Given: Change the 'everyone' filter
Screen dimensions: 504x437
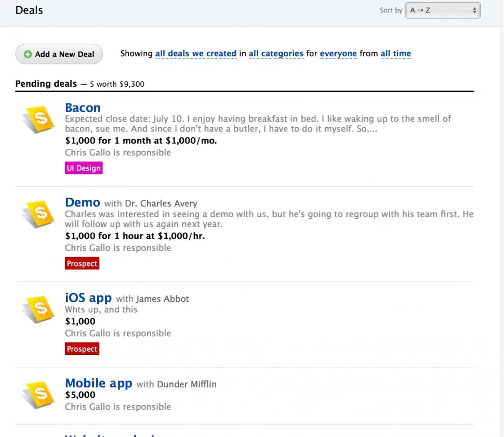Looking at the screenshot, I should pyautogui.click(x=338, y=54).
